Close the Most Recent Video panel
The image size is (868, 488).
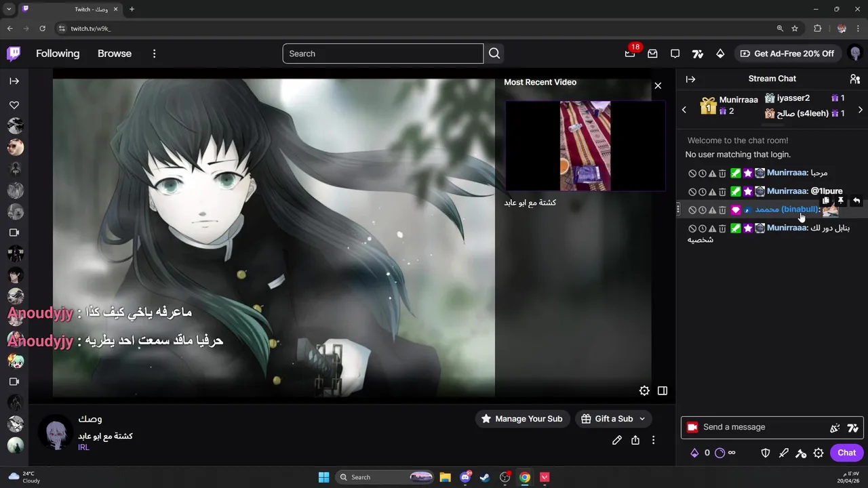point(658,85)
